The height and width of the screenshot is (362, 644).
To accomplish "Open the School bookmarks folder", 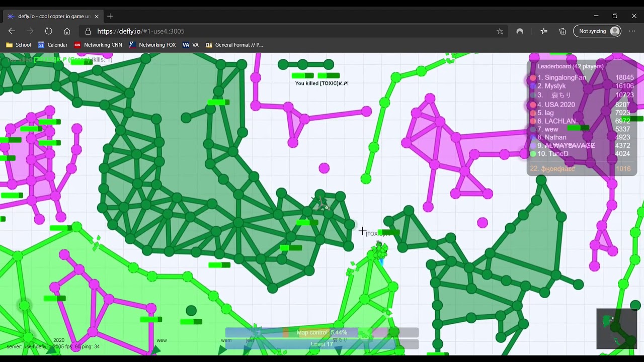I will [x=19, y=45].
